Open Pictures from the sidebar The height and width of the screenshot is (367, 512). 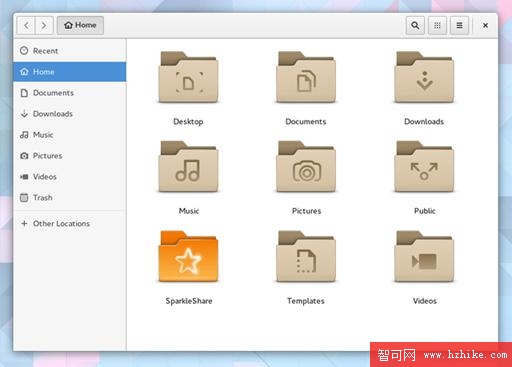(x=70, y=156)
